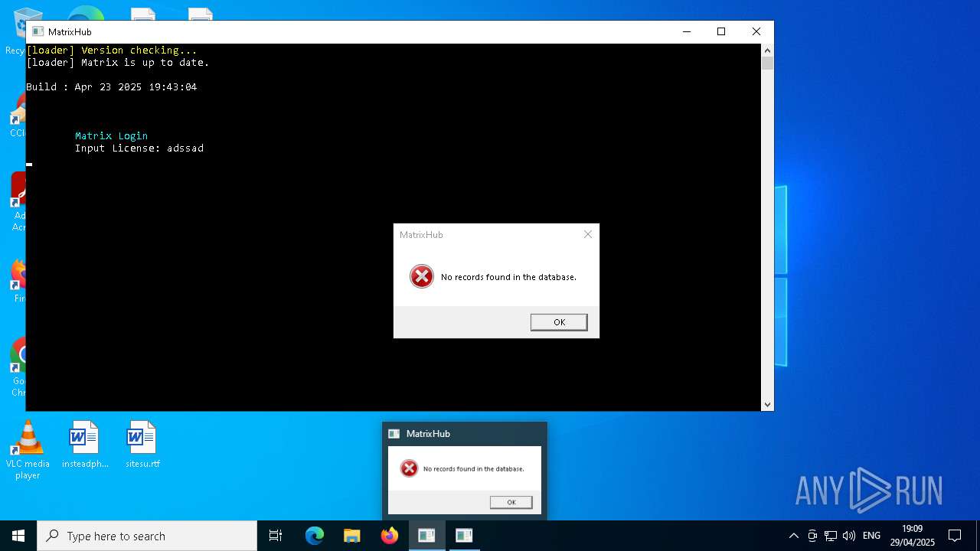Click the console scrollbar up arrow
This screenshot has height=551, width=980.
[x=767, y=51]
